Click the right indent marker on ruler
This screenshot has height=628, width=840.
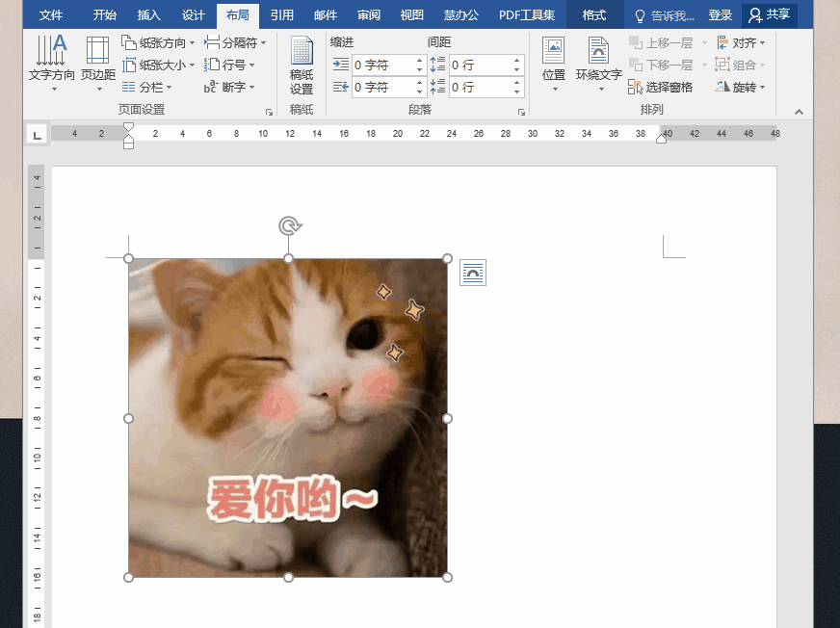(662, 139)
